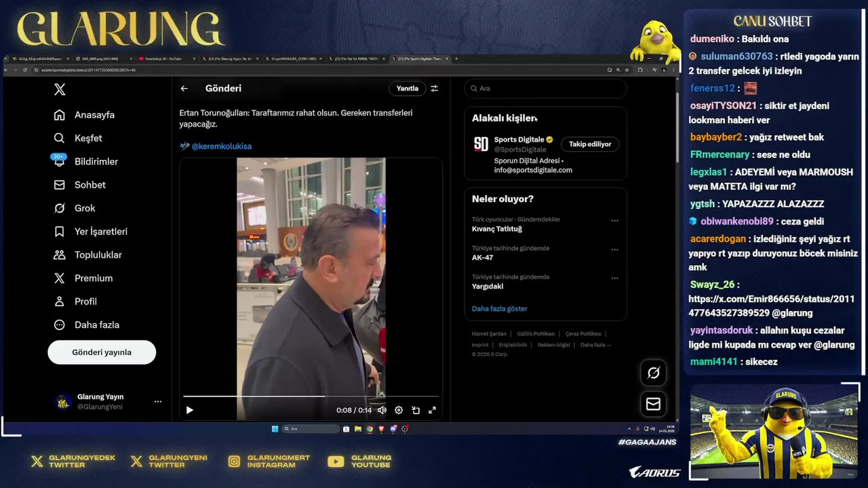Expand the video to fullscreen

(x=432, y=410)
